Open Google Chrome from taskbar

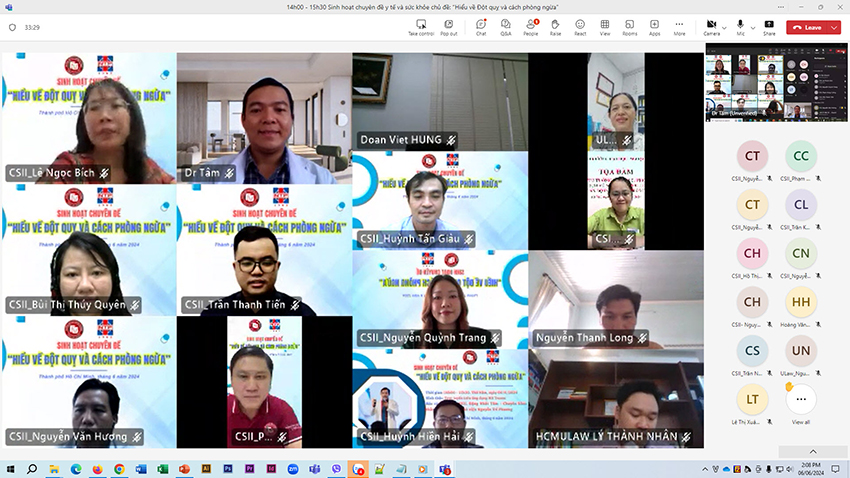119,469
